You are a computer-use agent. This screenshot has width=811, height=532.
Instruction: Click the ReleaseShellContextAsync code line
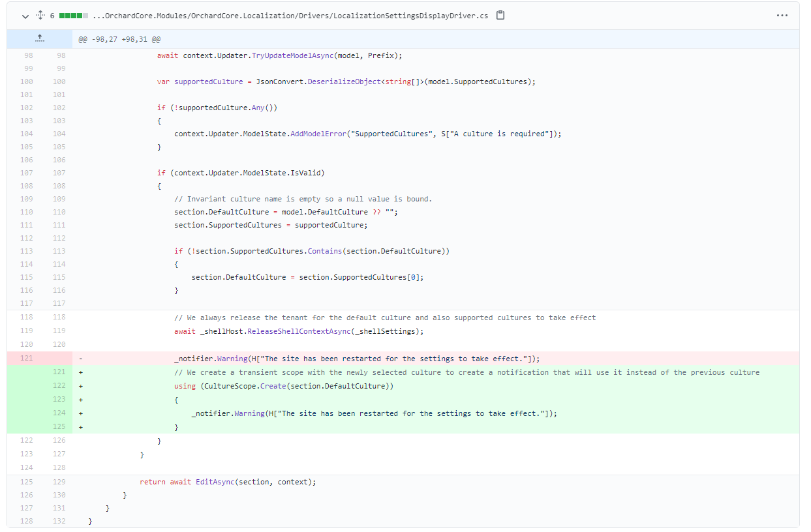coord(299,331)
